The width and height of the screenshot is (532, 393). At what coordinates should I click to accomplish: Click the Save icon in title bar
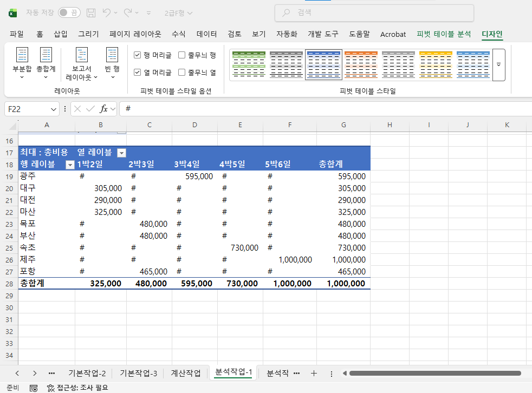point(91,12)
